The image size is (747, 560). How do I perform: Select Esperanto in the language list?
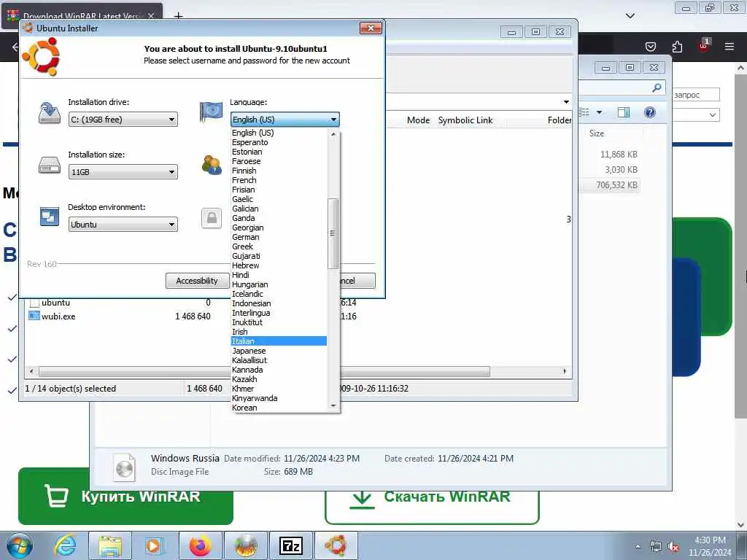(x=250, y=142)
